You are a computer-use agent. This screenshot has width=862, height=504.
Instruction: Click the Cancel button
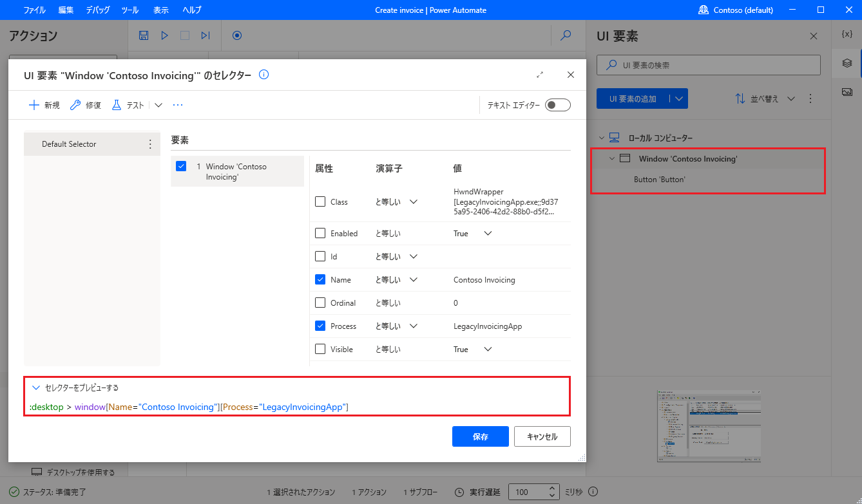tap(542, 436)
